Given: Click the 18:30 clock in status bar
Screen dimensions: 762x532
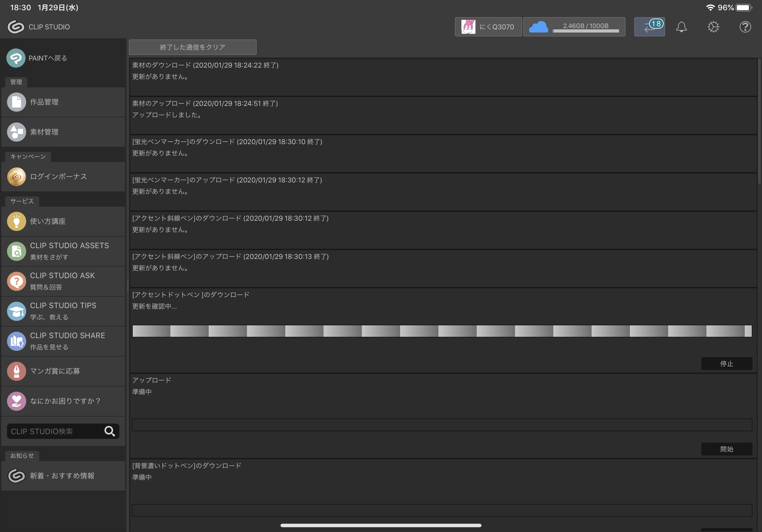Looking at the screenshot, I should tap(20, 8).
